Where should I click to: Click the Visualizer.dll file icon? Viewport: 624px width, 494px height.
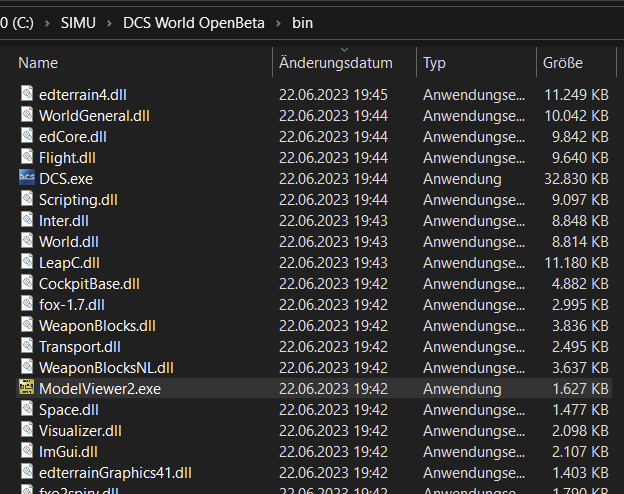click(27, 430)
